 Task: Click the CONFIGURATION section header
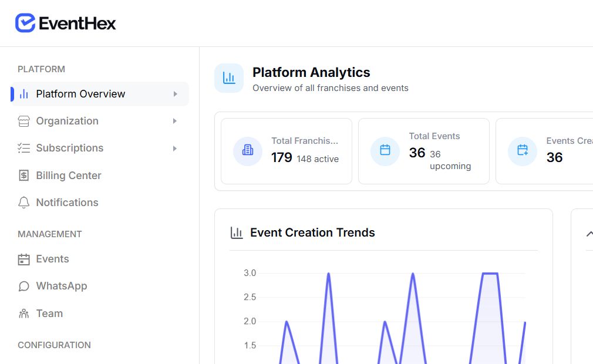[x=54, y=345]
